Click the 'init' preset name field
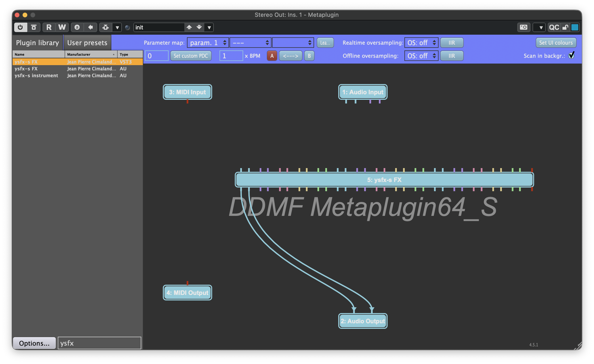This screenshot has width=594, height=364. pyautogui.click(x=159, y=27)
